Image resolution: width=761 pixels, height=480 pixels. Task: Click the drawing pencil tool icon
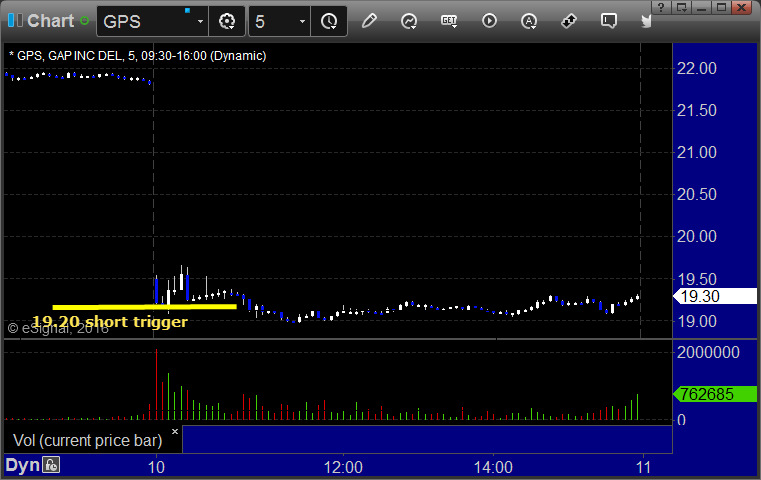(370, 20)
